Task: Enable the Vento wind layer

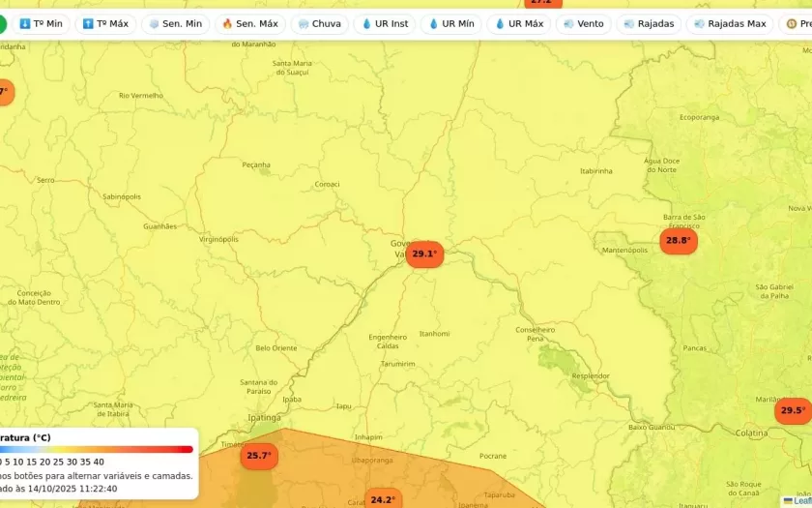Action: click(x=583, y=23)
